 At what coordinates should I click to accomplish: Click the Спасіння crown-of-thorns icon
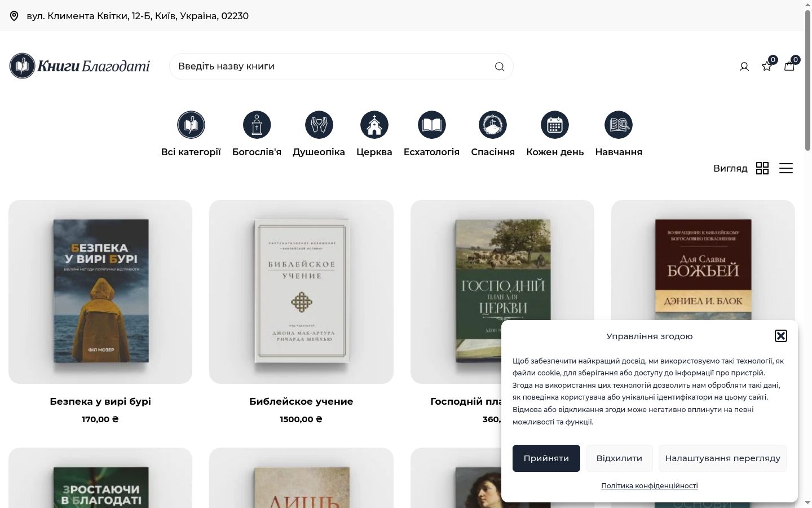(x=493, y=125)
